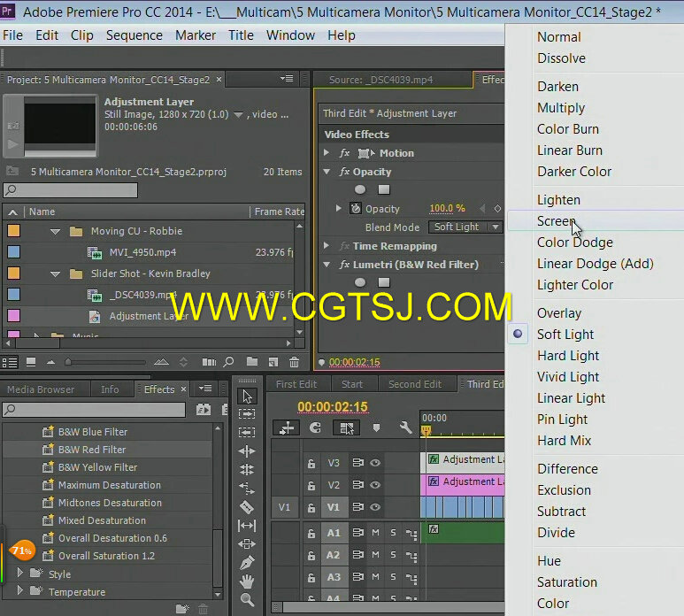The width and height of the screenshot is (684, 616).
Task: Switch to Media Browser tab
Action: pos(41,389)
